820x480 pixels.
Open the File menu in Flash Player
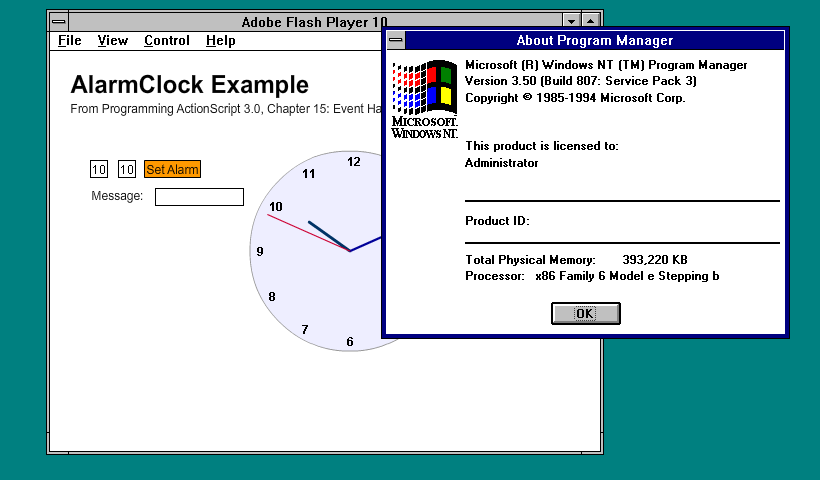tap(70, 41)
